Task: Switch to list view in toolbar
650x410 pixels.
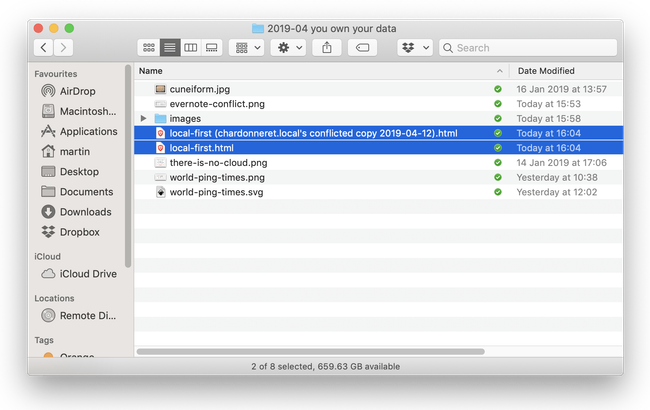Action: (170, 47)
